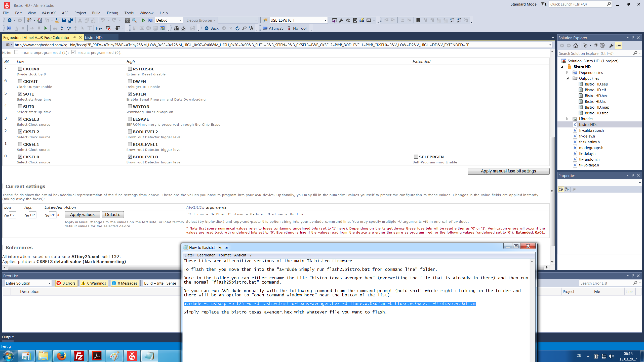The height and width of the screenshot is (362, 644).
Task: Click the Back navigation button
Action: (212, 28)
